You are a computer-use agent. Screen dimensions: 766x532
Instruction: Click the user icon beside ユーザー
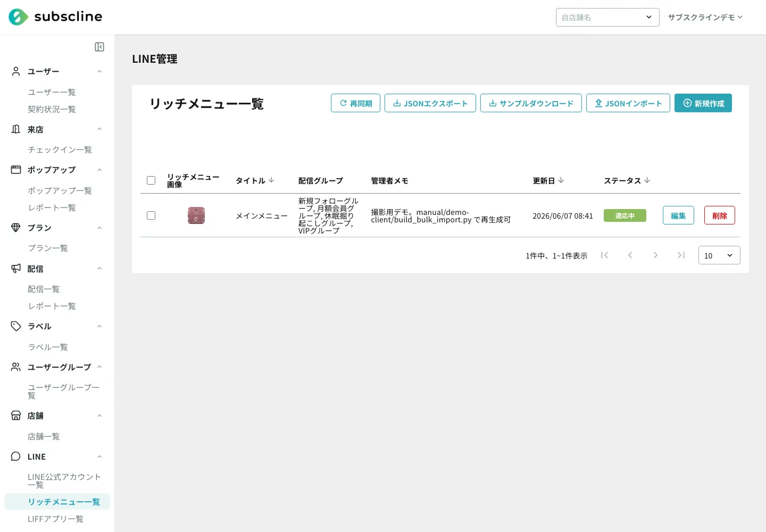(16, 71)
